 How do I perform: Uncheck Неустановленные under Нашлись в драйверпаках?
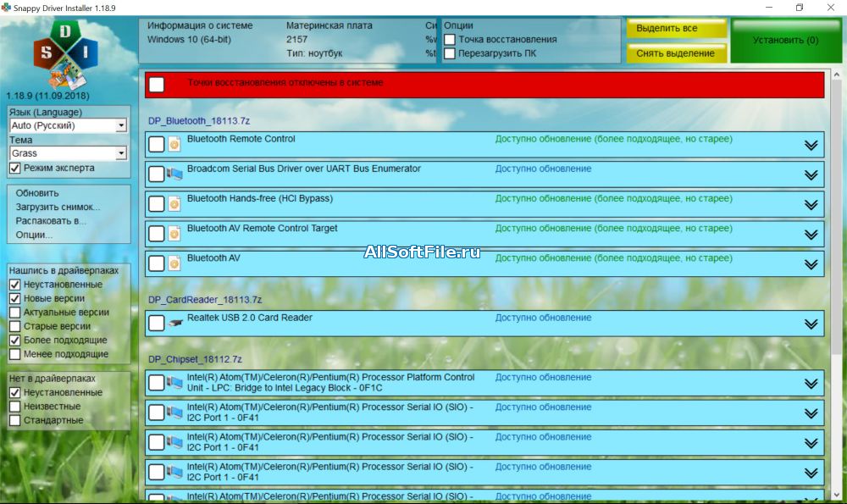pos(15,285)
